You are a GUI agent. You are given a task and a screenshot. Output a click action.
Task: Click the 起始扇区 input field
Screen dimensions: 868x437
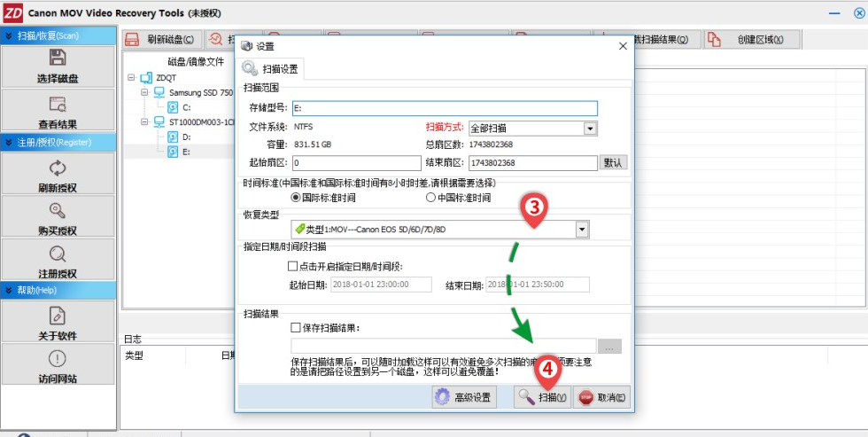tap(356, 163)
